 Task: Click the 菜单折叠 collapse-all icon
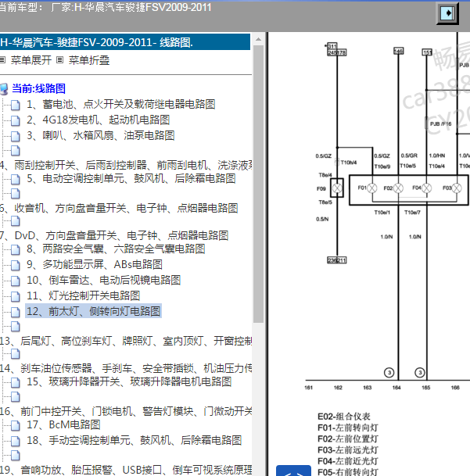(60, 60)
